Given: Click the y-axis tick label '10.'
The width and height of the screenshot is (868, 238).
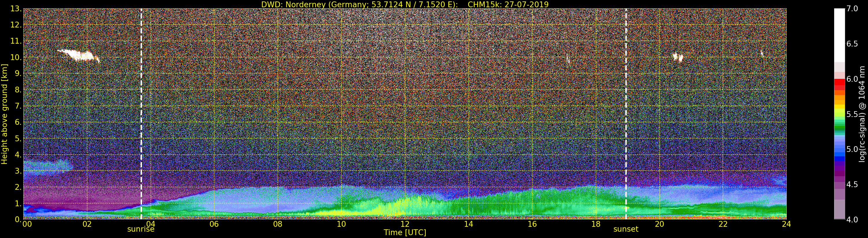Looking at the screenshot, I should click(16, 57).
